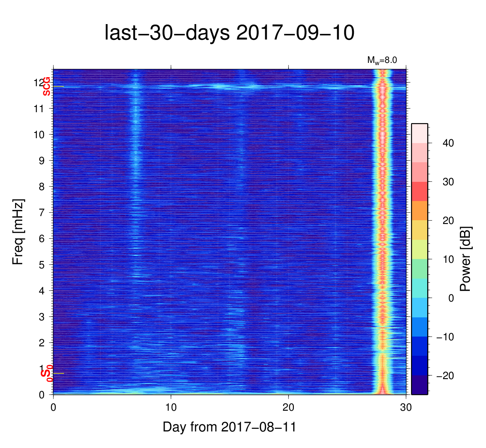
Task: Click the "Freq [mHz]" y-axis label
Action: [18, 232]
